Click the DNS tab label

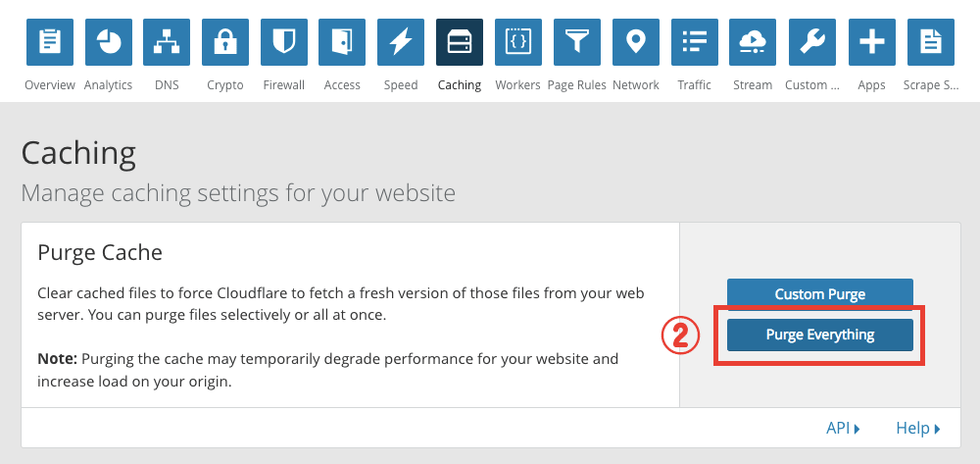point(167,85)
